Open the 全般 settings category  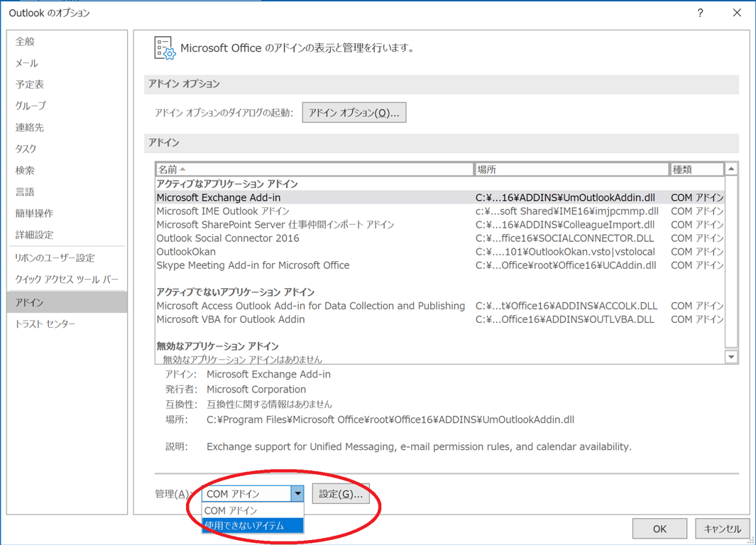pos(67,41)
